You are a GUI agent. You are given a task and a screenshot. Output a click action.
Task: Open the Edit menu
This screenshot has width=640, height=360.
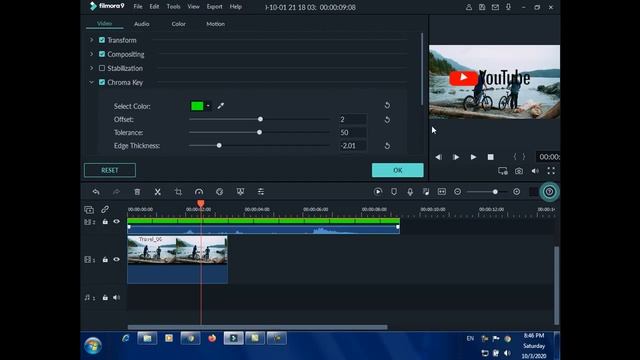point(154,7)
